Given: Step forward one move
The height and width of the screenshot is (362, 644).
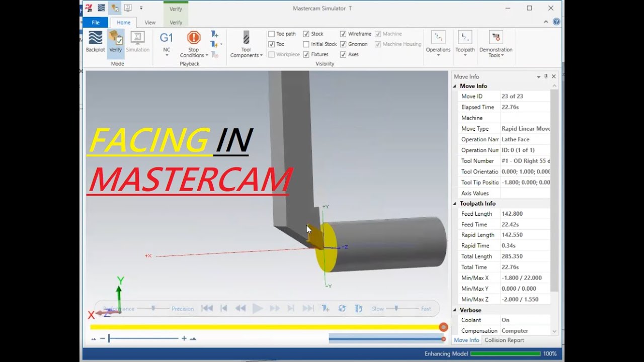Looking at the screenshot, I should tap(291, 309).
